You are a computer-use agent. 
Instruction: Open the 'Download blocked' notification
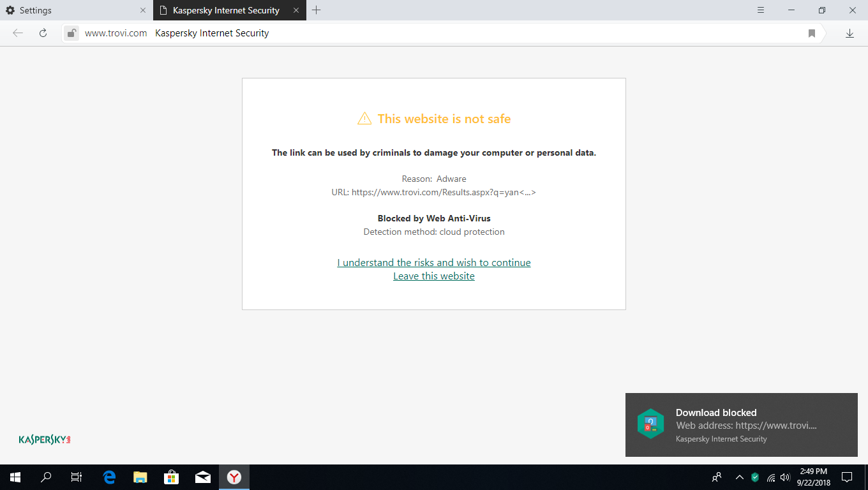point(742,425)
